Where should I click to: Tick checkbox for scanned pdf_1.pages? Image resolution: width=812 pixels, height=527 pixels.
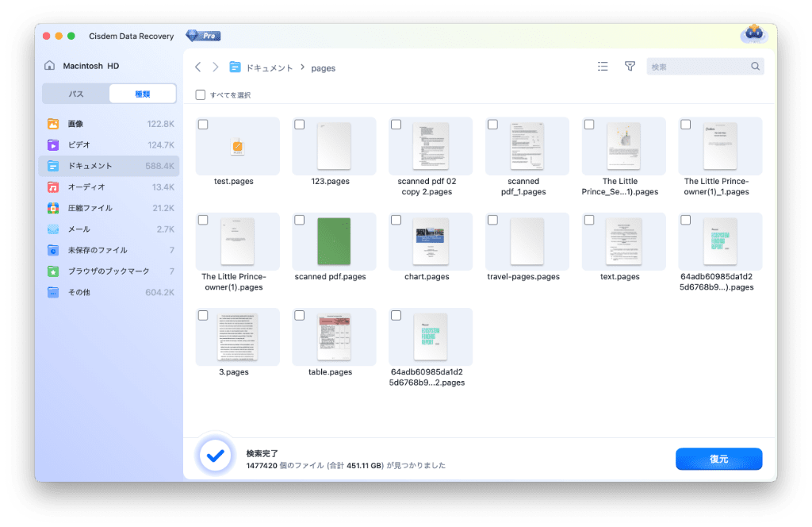(x=492, y=125)
